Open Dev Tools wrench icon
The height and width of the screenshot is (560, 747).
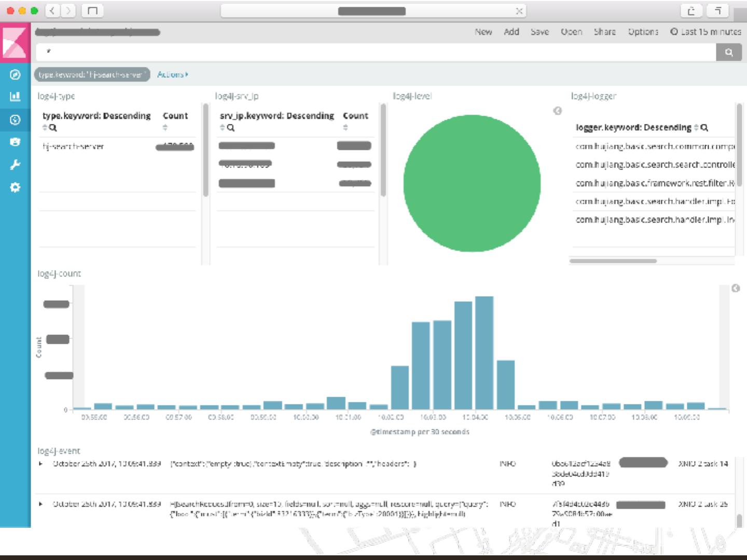tap(15, 165)
